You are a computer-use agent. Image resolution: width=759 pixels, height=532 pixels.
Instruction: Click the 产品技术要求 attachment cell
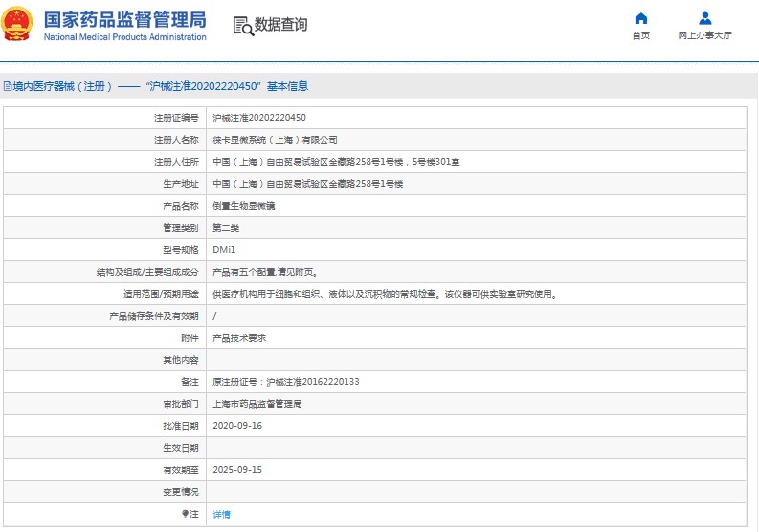pyautogui.click(x=238, y=338)
